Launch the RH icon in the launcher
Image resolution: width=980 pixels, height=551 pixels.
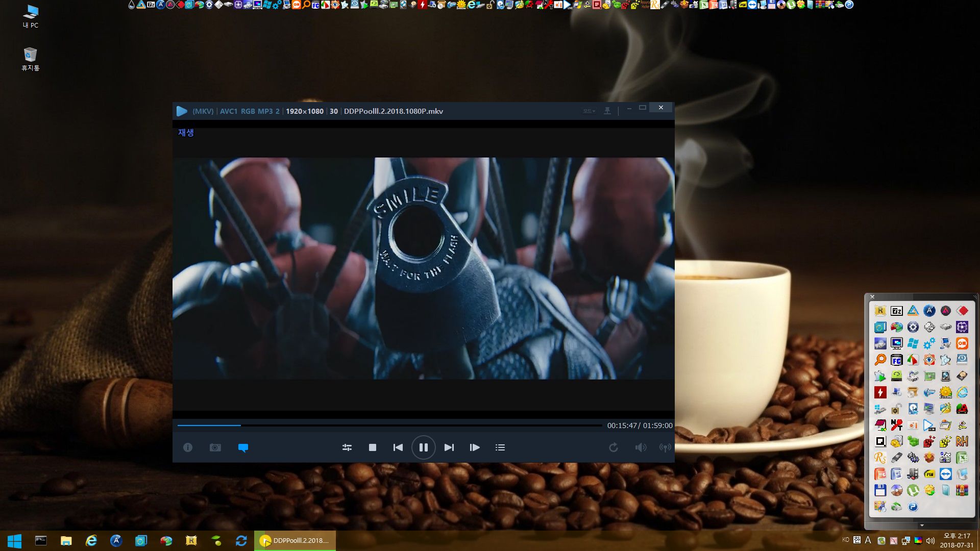(x=962, y=441)
